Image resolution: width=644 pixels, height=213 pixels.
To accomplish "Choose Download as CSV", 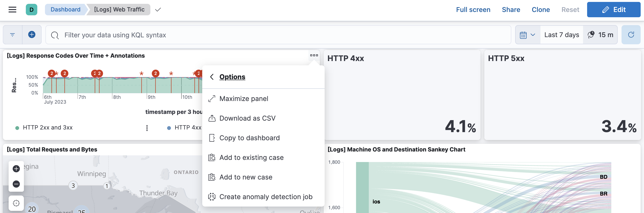I will pos(263,118).
